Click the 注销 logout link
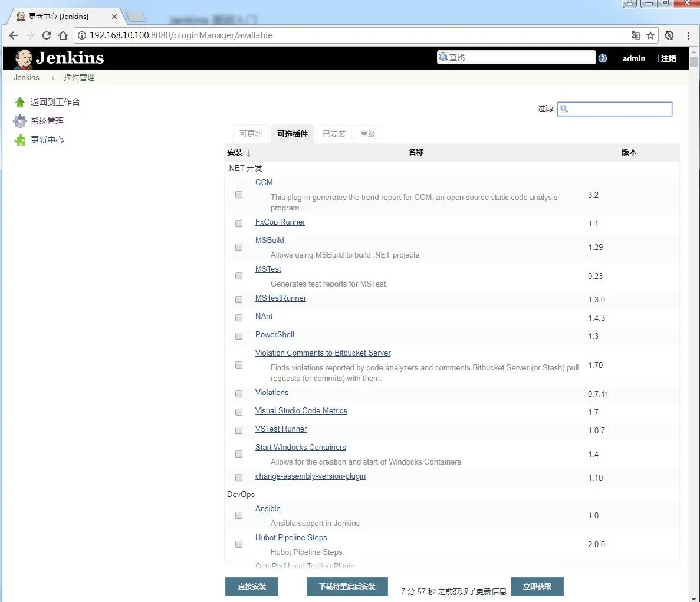The height and width of the screenshot is (602, 700). [668, 58]
